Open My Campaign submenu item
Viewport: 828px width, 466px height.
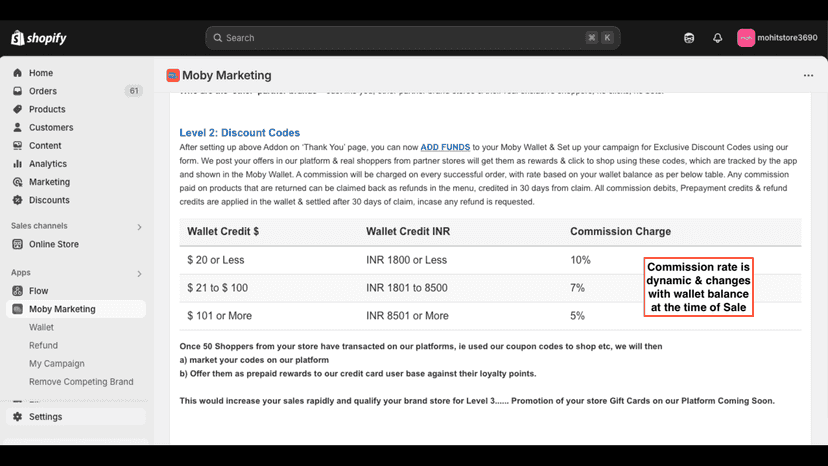point(57,364)
